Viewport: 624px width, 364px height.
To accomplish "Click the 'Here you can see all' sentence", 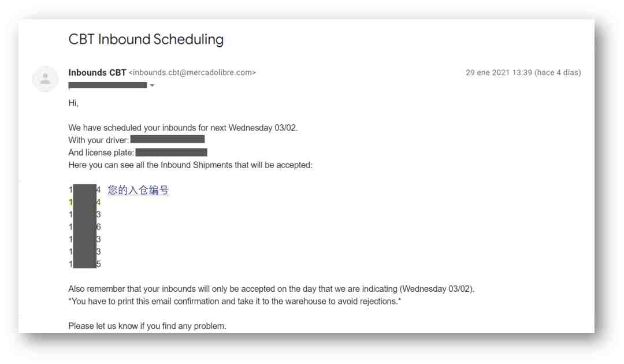I will pos(190,165).
